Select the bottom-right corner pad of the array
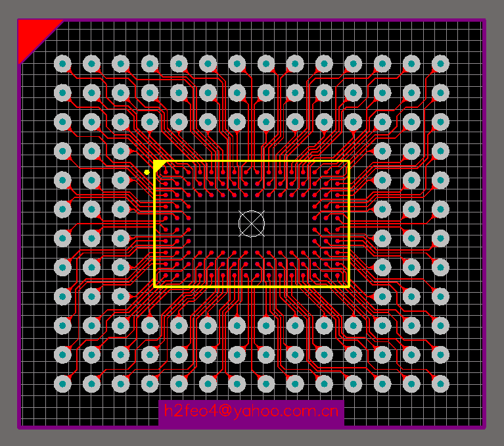Viewport: 504px width, 446px height. (x=440, y=384)
